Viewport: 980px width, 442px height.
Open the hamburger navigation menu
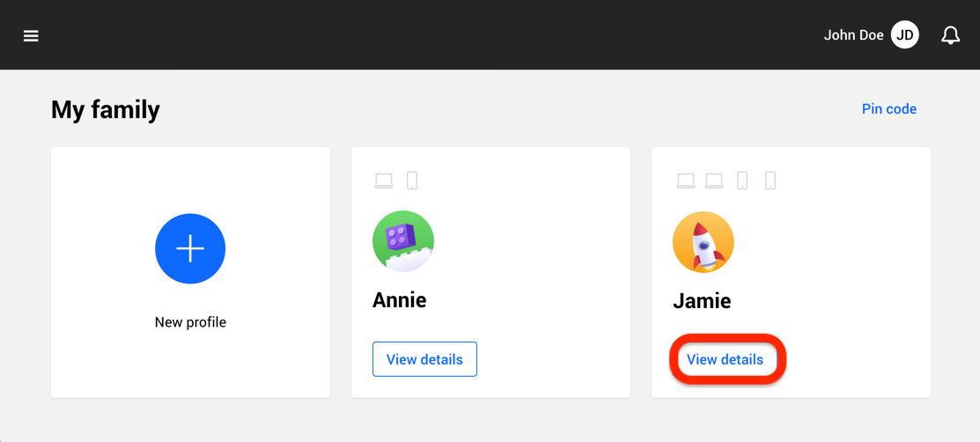[x=31, y=35]
